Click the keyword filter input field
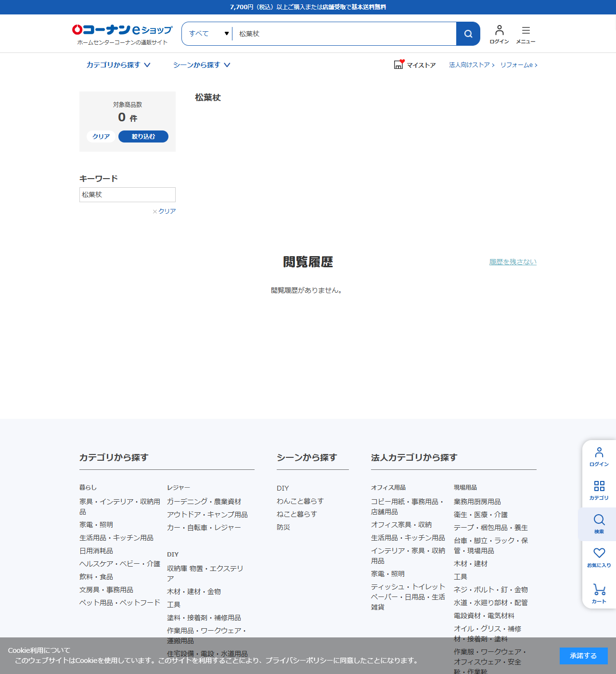 click(128, 194)
